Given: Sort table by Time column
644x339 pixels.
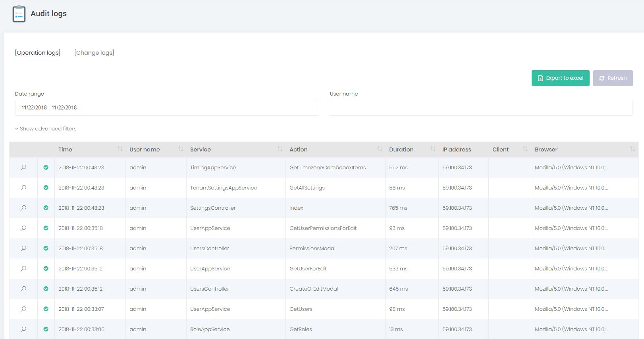Looking at the screenshot, I should pos(120,149).
